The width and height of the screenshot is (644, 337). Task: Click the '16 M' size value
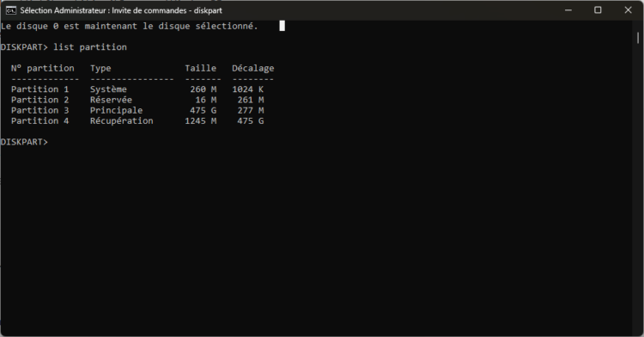(x=206, y=100)
